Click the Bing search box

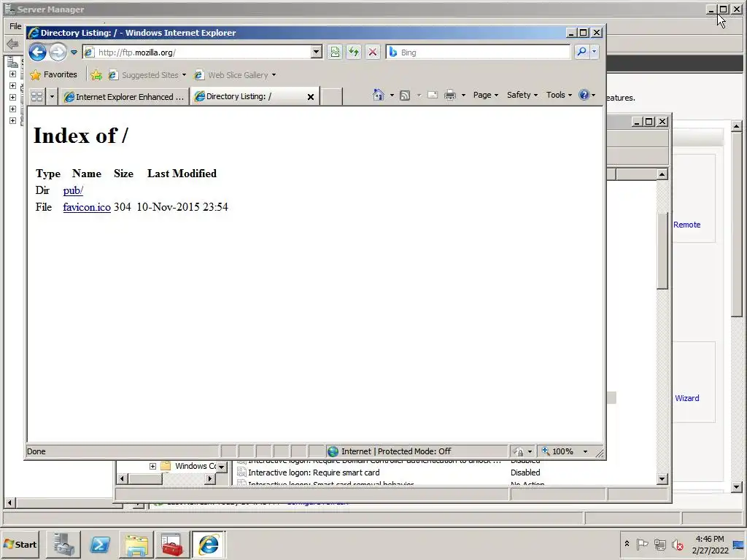tap(479, 52)
